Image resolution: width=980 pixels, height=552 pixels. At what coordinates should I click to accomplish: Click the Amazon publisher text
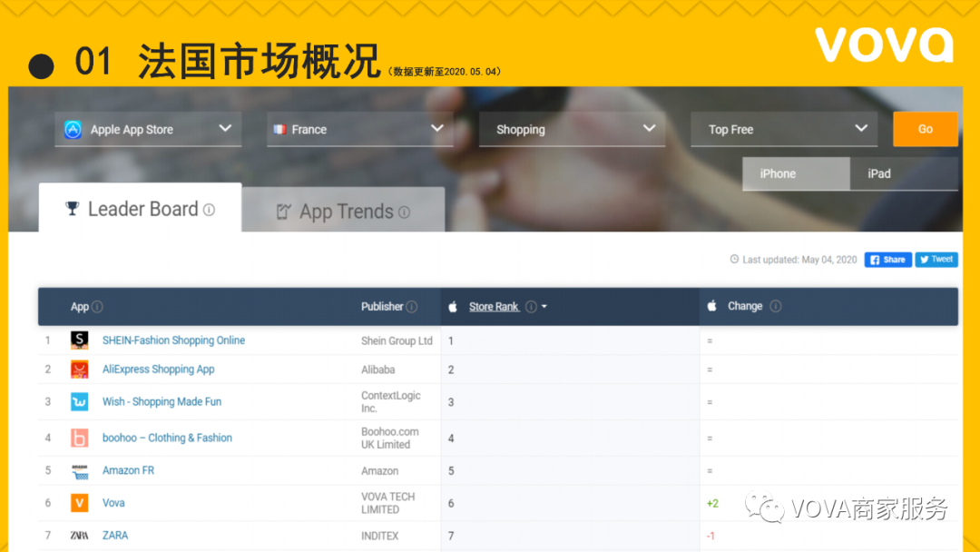click(x=380, y=470)
